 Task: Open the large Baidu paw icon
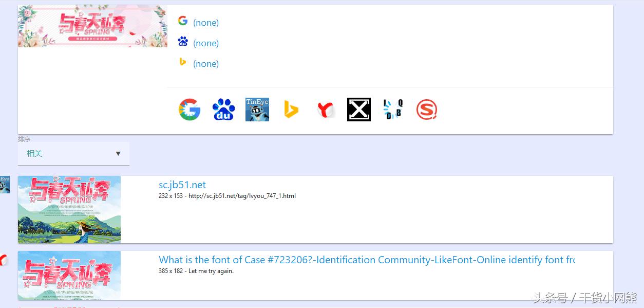tap(223, 110)
